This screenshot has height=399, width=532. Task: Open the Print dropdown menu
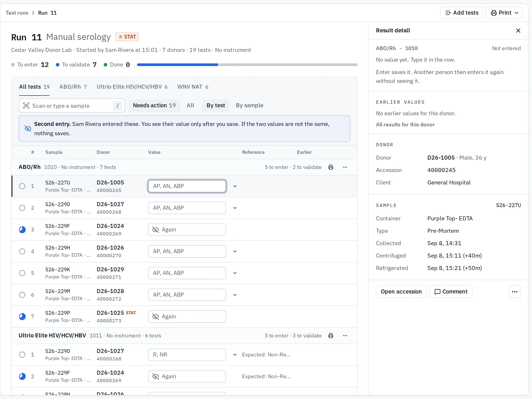tap(504, 13)
